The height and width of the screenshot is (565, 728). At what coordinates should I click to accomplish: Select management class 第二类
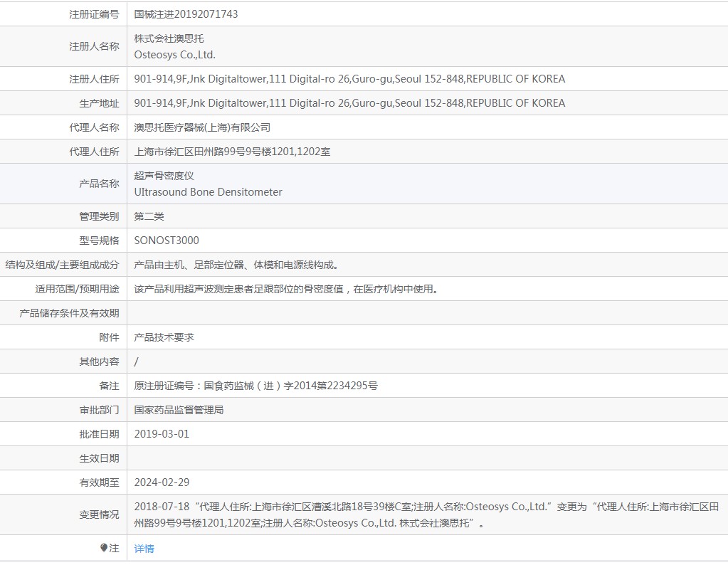click(x=149, y=216)
